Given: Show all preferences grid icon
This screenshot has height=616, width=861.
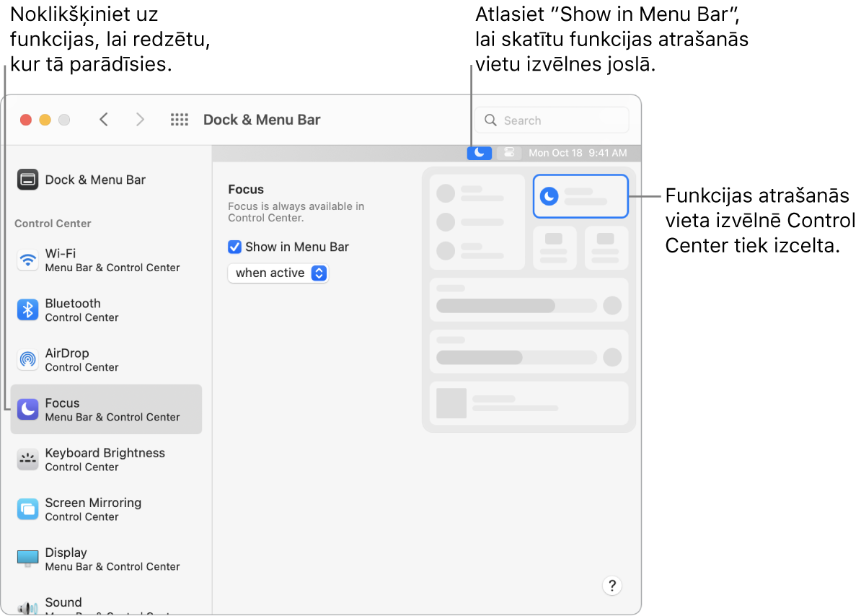Looking at the screenshot, I should pyautogui.click(x=179, y=119).
